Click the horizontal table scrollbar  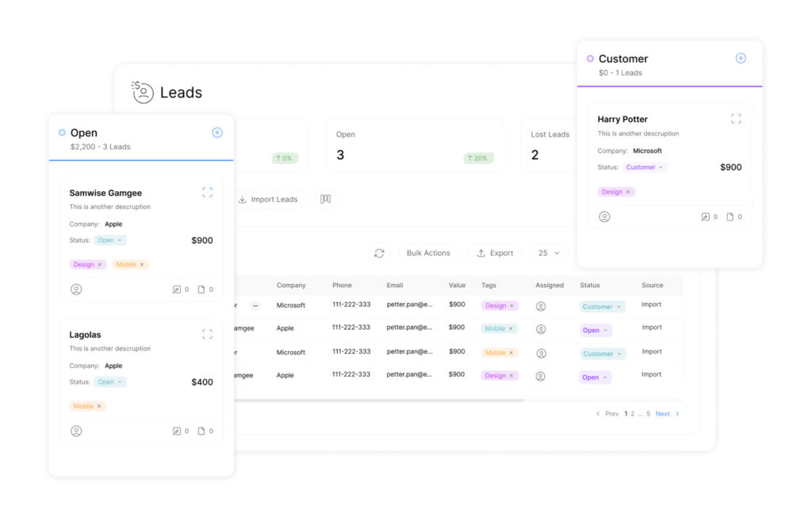coord(381,400)
